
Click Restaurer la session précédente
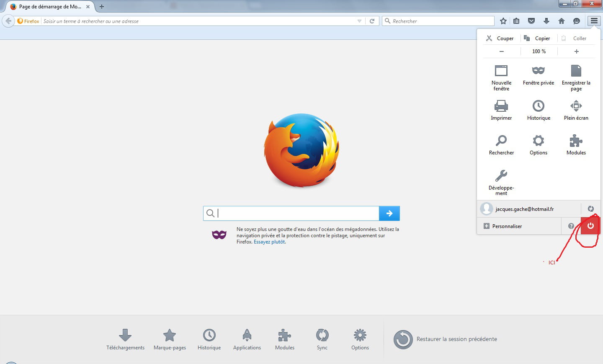pyautogui.click(x=445, y=339)
